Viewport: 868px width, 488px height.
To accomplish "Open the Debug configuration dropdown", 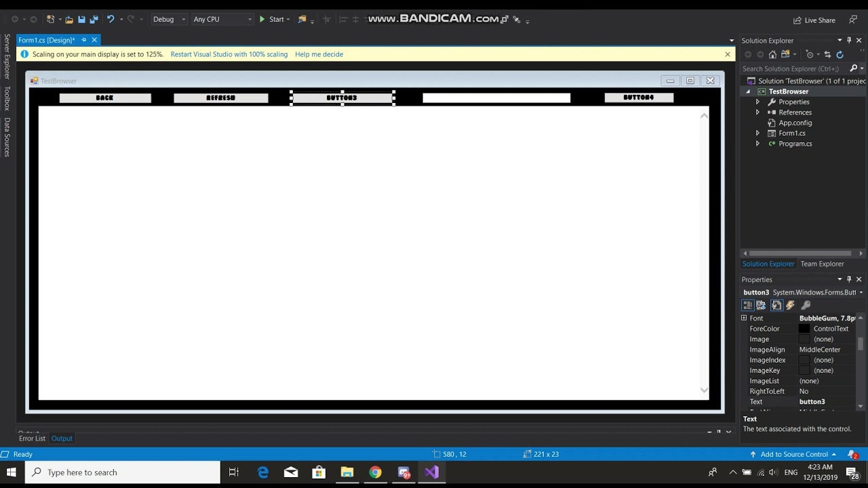I will (x=169, y=20).
